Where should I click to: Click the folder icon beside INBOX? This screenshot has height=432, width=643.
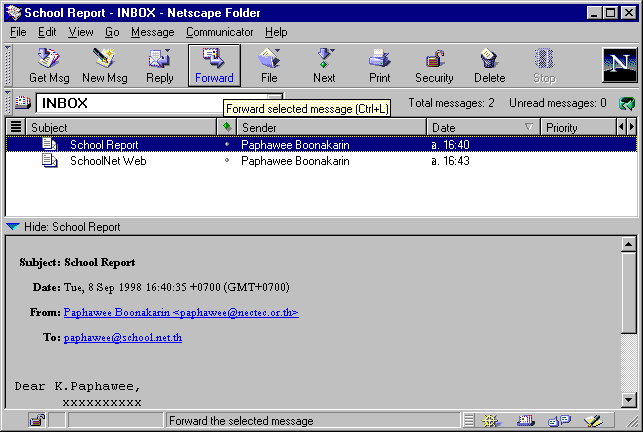23,103
